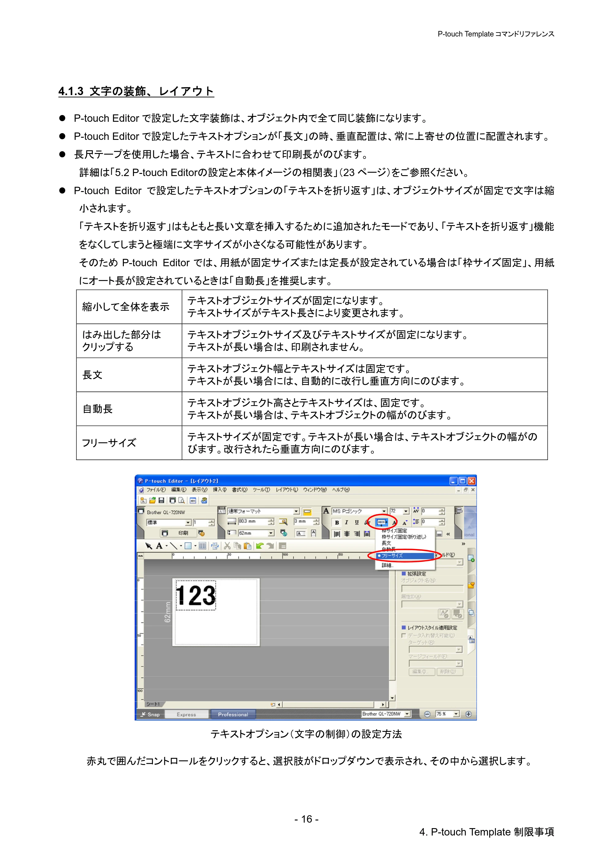Open the 通常フォーマット paper format dropdown
This screenshot has width=613, height=868.
point(296,511)
